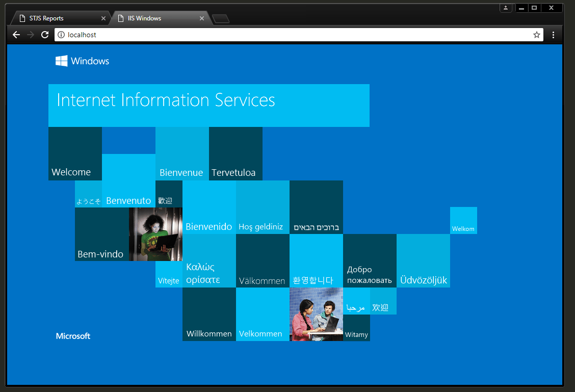Click the Bienvenido tile
The height and width of the screenshot is (392, 575).
pos(209,207)
